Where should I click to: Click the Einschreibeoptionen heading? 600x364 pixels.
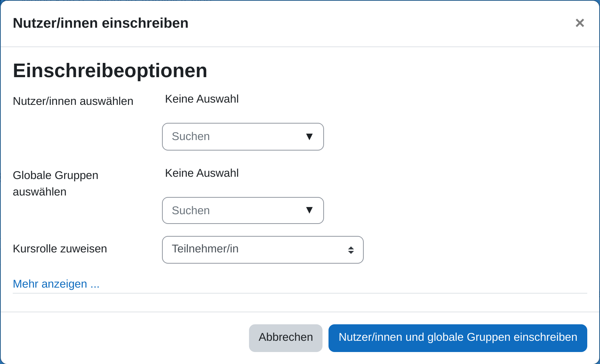110,70
